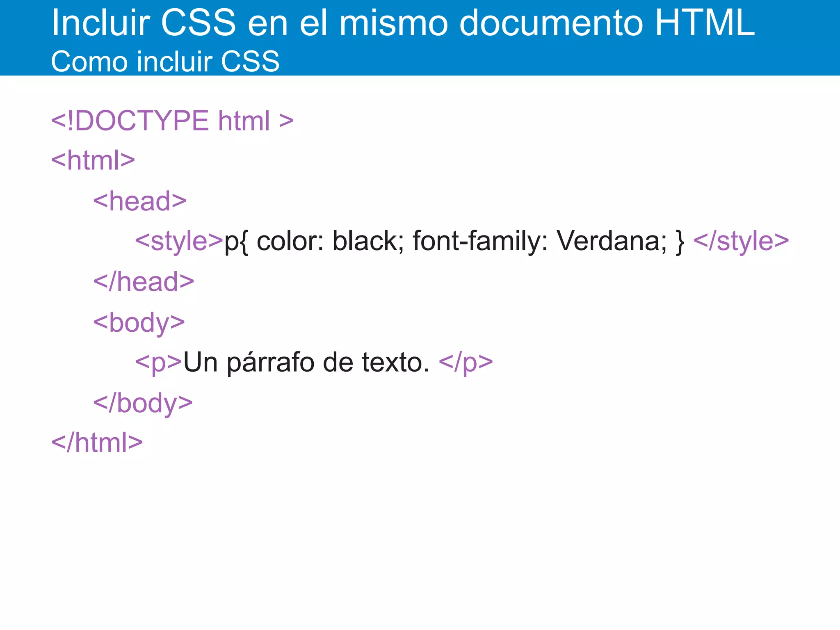Click the closing '</style>' tag

741,240
